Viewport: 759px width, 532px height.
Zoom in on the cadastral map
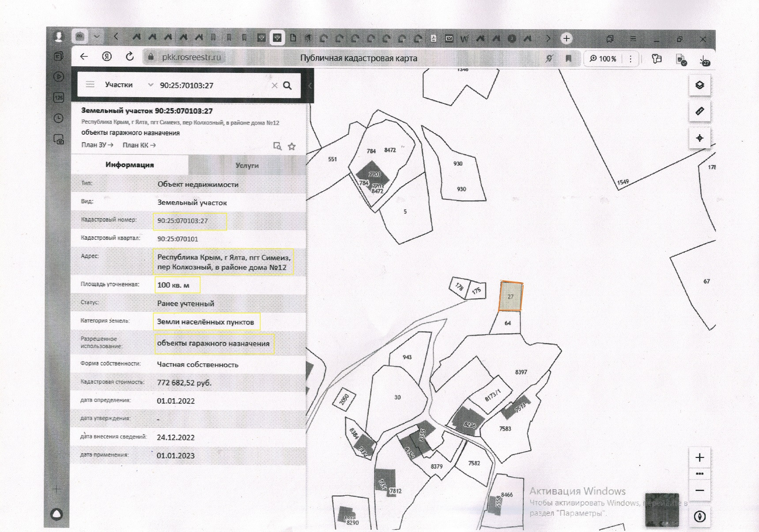pos(699,457)
